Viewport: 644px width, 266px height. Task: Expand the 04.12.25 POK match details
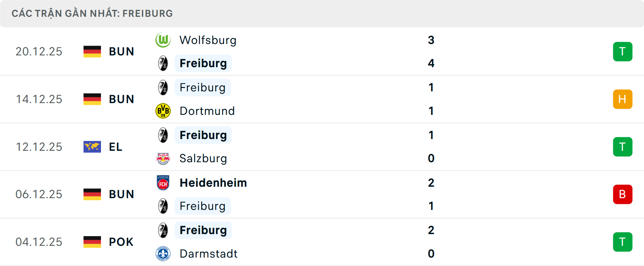click(322, 242)
